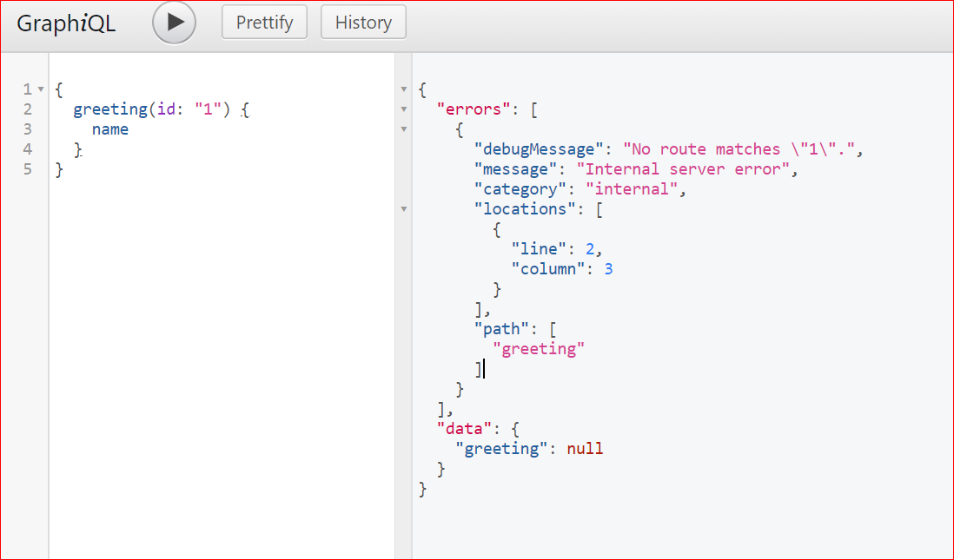Click the "greeting" key under data
This screenshot has height=560, width=954.
tap(502, 449)
